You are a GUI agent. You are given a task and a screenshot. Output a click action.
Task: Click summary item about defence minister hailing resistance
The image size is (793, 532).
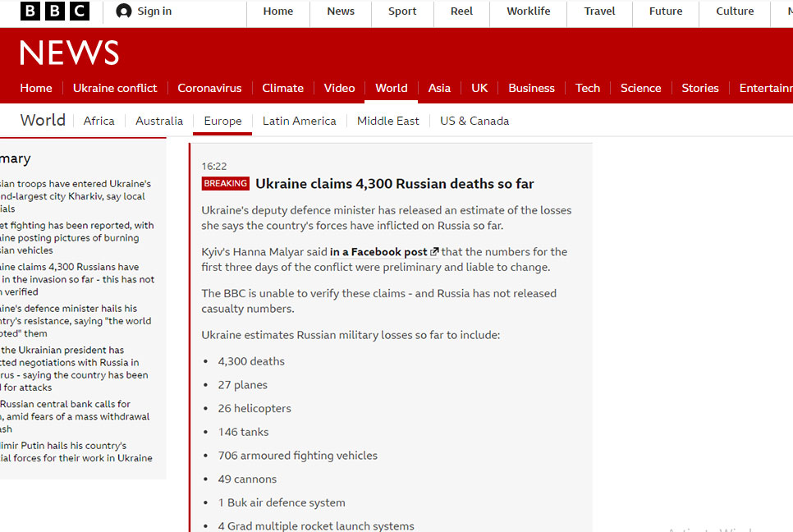click(x=76, y=321)
